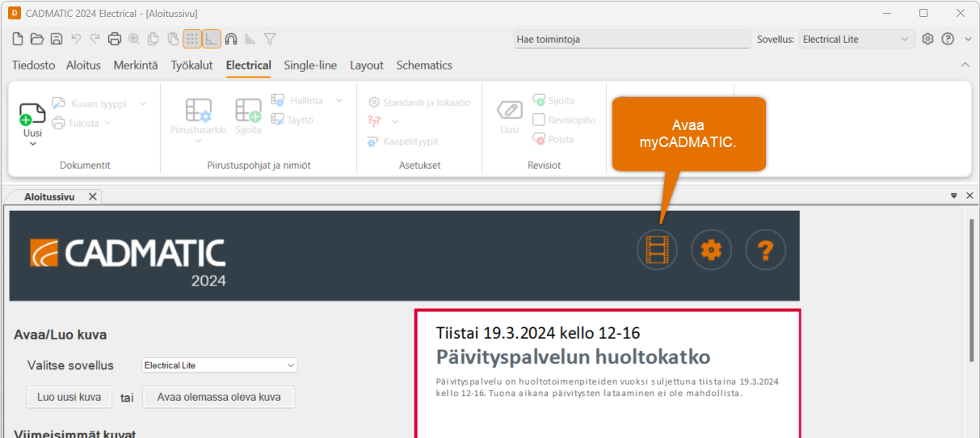Click the save diskette icon

pyautogui.click(x=57, y=39)
